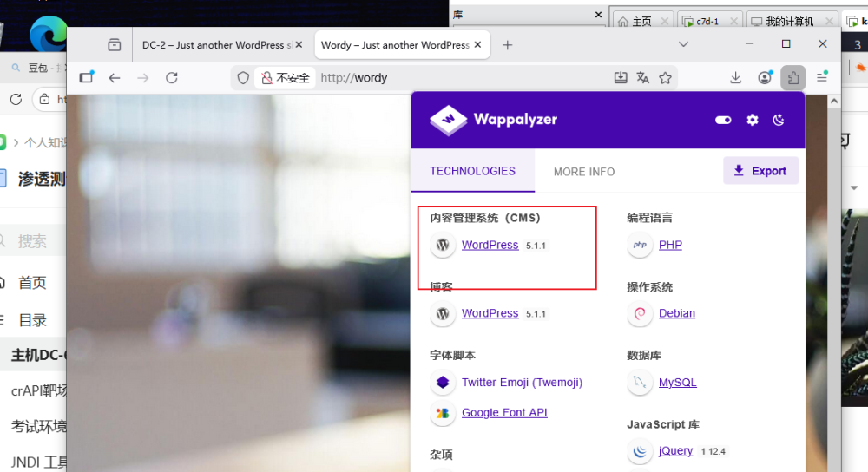Select the TECHNOLOGIES tab

point(473,171)
